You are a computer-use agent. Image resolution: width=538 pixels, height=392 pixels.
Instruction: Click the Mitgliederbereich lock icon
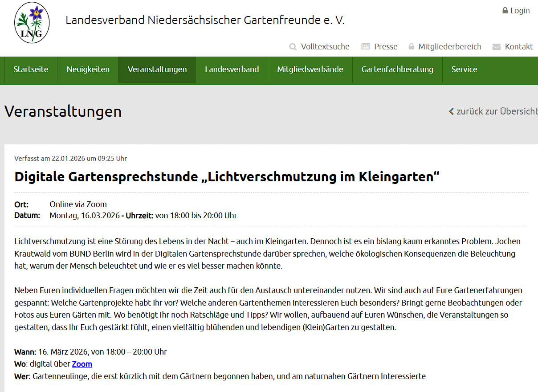tap(411, 46)
